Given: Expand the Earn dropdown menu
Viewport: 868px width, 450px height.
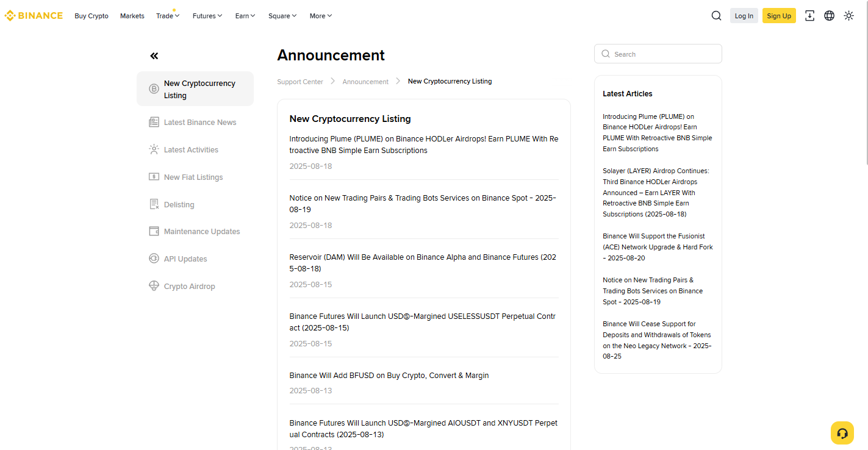Looking at the screenshot, I should [x=245, y=16].
